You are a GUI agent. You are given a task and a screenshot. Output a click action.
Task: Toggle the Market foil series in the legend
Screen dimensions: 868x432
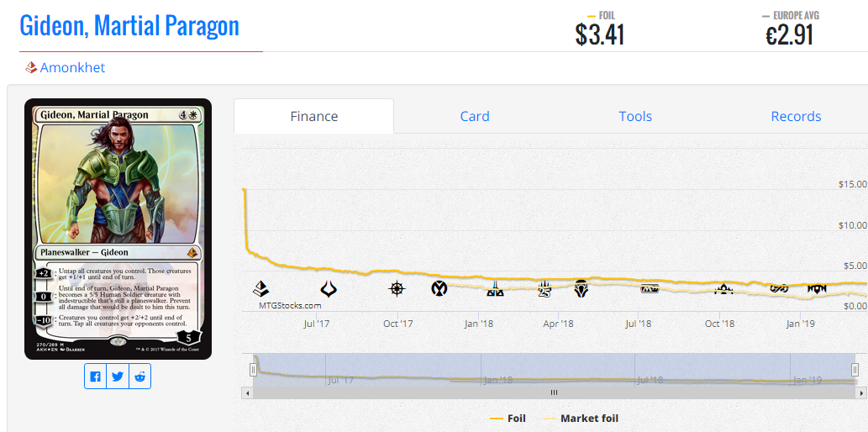(580, 419)
